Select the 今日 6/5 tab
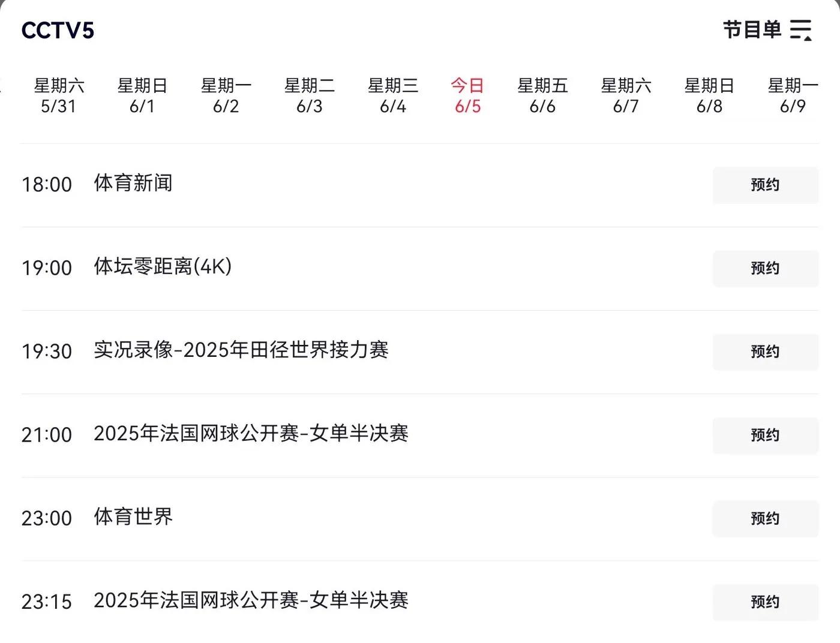Screen dimensions: 840x643 467,96
